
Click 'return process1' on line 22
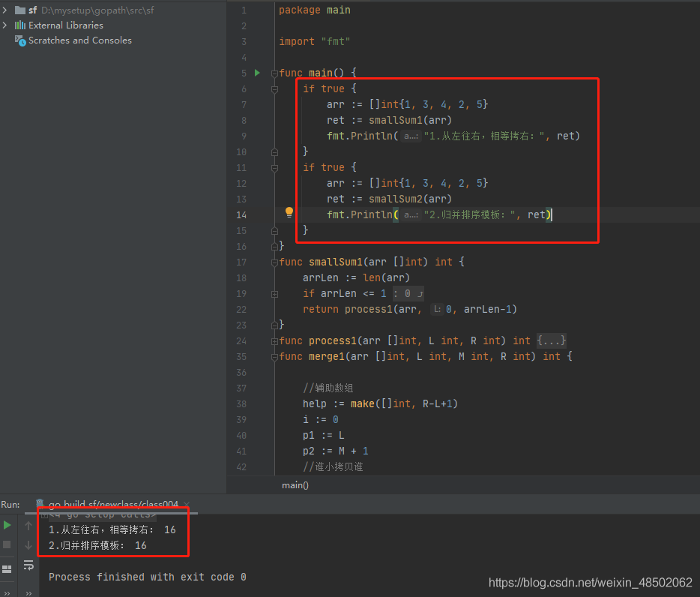pyautogui.click(x=347, y=309)
